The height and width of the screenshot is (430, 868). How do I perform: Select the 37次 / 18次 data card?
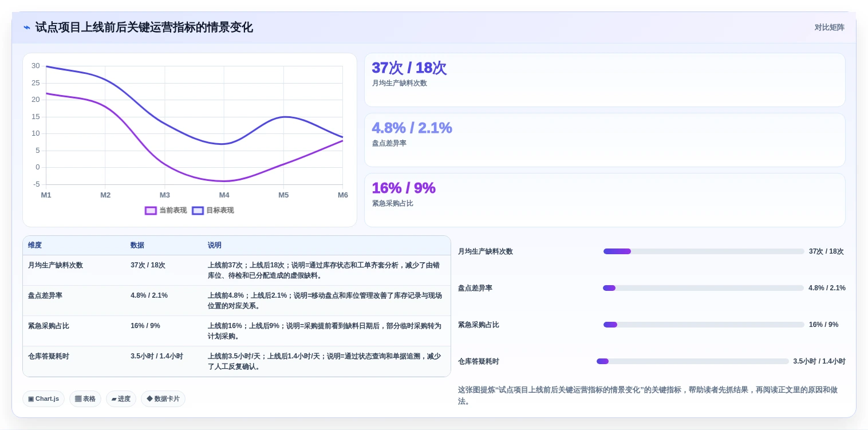[605, 80]
